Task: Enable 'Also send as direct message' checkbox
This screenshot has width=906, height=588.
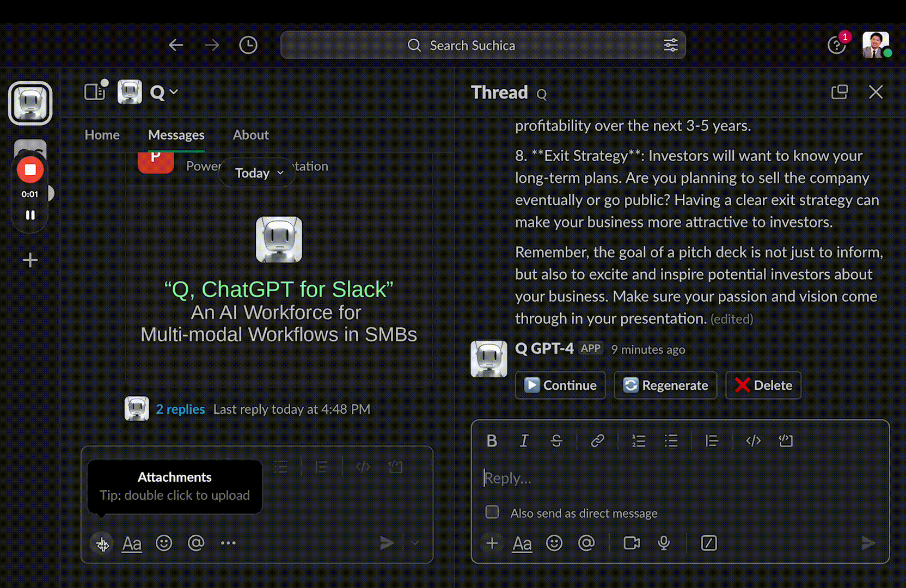Action: (x=492, y=512)
